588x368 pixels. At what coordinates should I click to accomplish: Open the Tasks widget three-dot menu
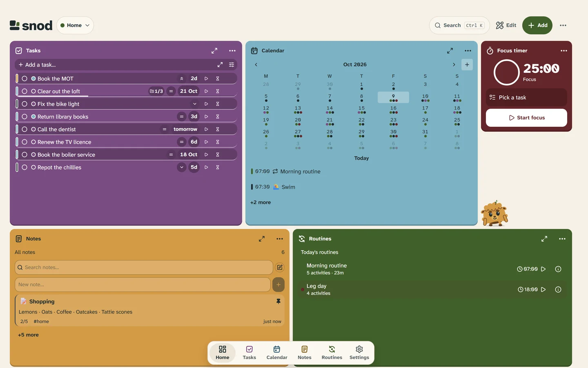[232, 51]
